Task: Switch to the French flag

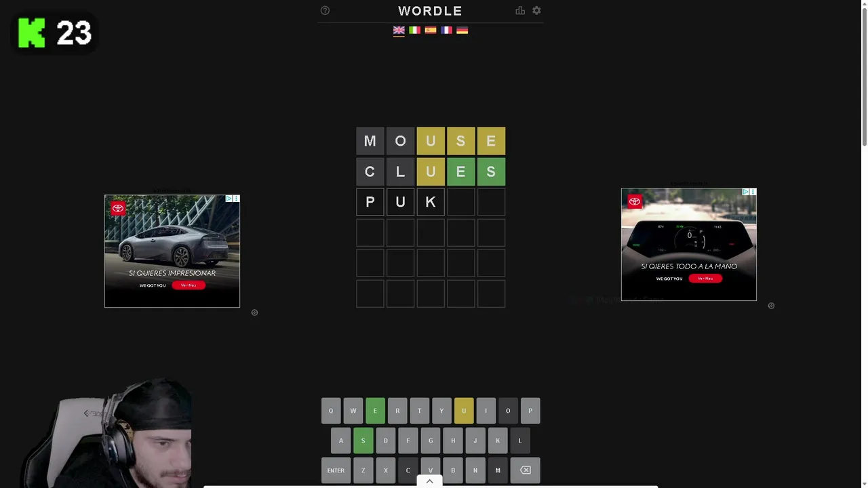Action: click(446, 30)
